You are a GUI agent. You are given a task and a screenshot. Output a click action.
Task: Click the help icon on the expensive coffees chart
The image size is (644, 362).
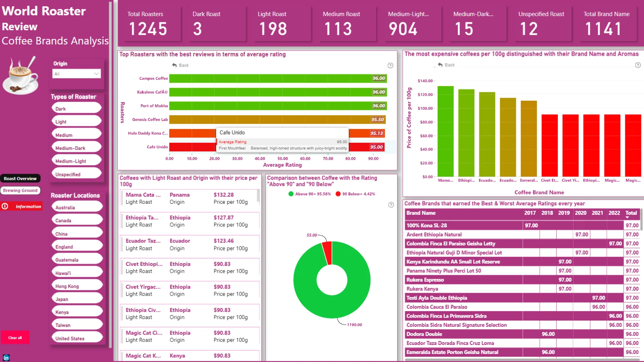tap(638, 65)
